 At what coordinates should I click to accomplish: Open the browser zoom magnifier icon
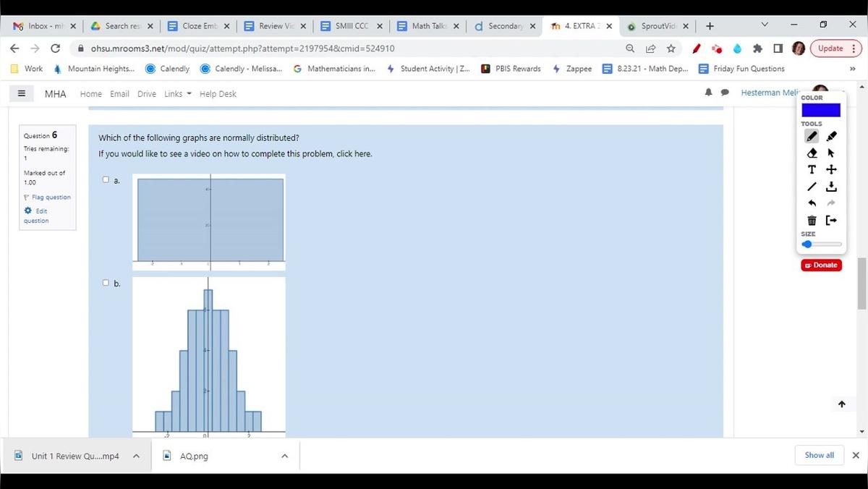click(x=630, y=48)
